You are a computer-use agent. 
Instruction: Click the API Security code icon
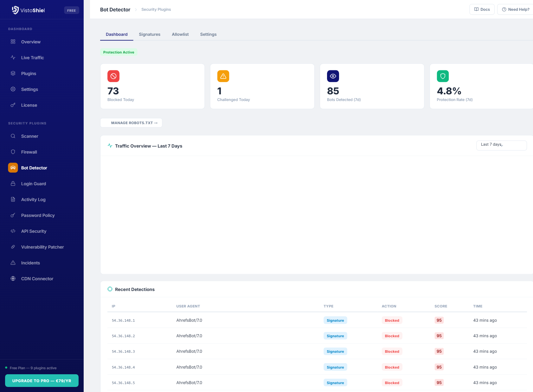click(x=13, y=231)
